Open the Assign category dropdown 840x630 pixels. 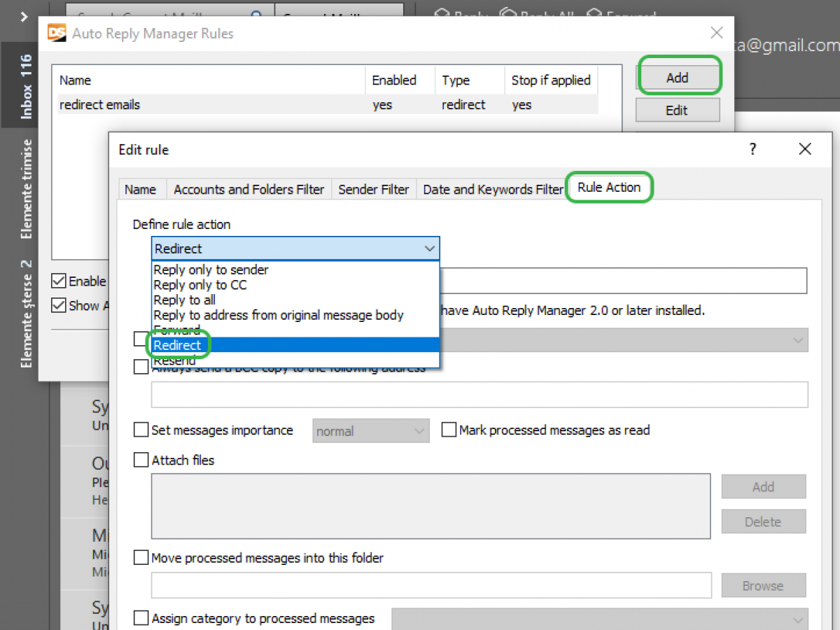click(798, 619)
